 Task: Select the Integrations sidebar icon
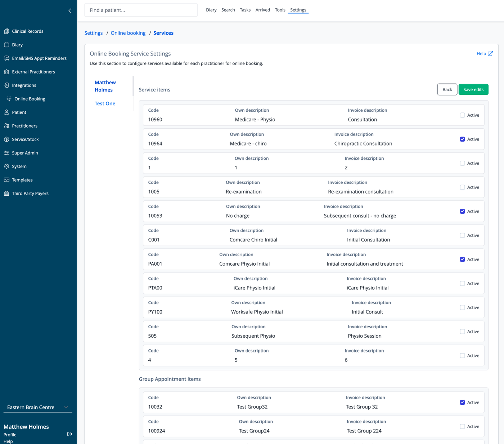pyautogui.click(x=6, y=85)
